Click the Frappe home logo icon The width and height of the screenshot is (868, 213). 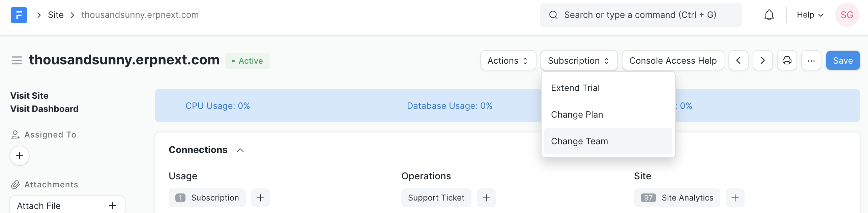(x=19, y=15)
